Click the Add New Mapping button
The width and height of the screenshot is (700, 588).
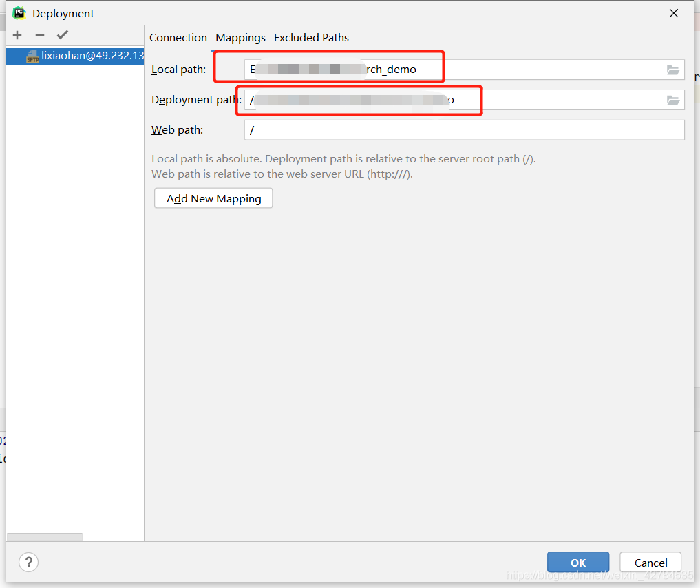pyautogui.click(x=213, y=198)
